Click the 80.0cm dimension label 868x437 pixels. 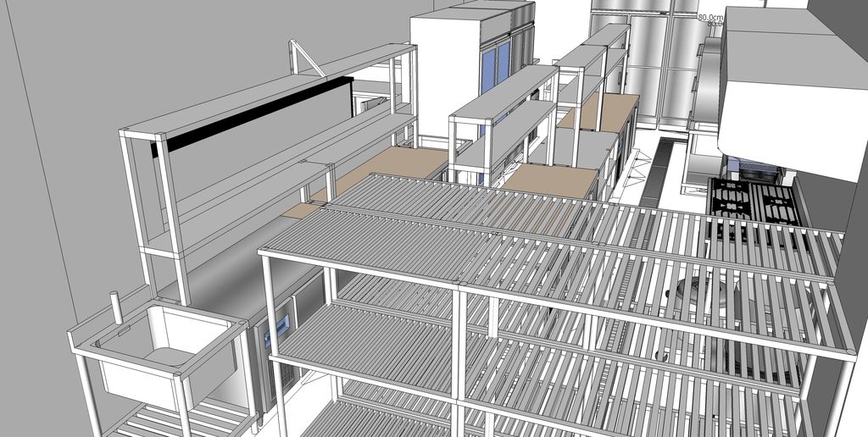(x=710, y=17)
